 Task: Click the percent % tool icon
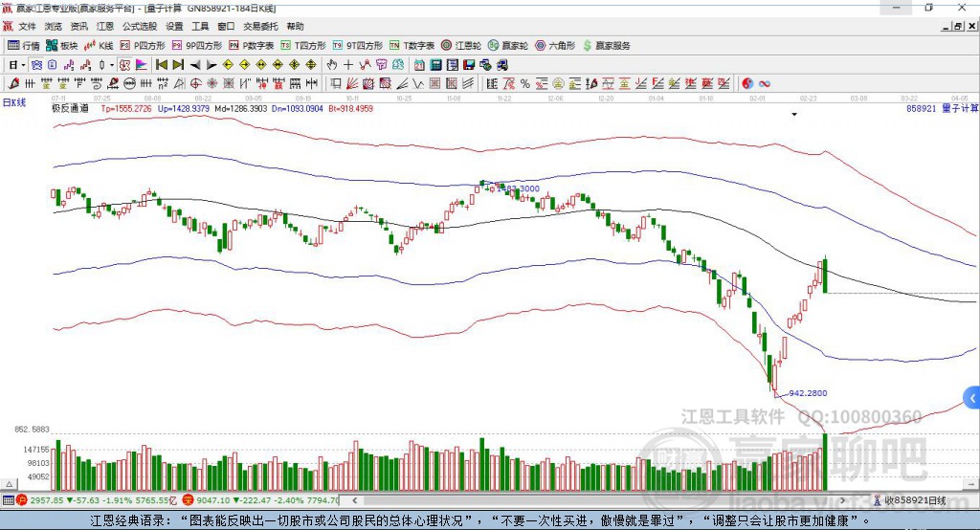pos(525,84)
